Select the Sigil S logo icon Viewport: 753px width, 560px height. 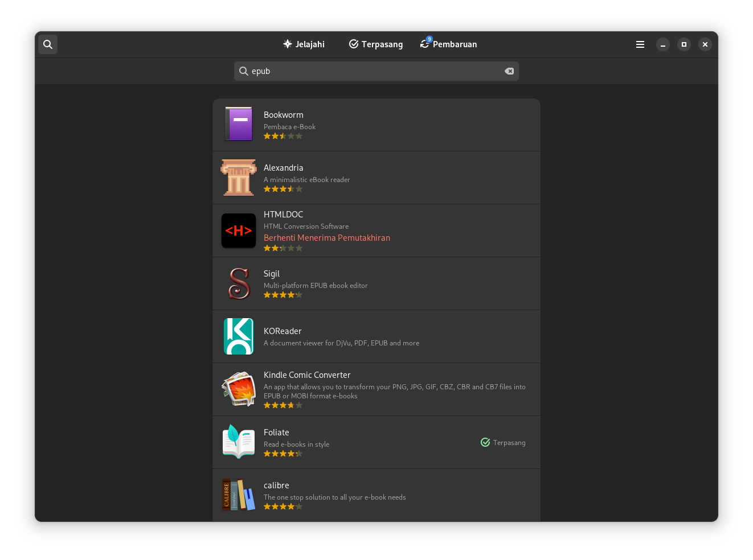pos(239,283)
